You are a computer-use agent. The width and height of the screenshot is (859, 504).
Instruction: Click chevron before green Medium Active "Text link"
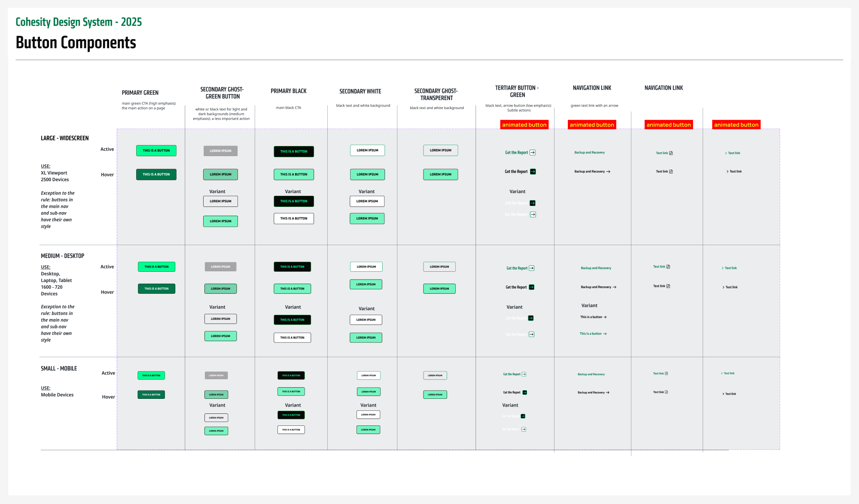[x=723, y=268]
